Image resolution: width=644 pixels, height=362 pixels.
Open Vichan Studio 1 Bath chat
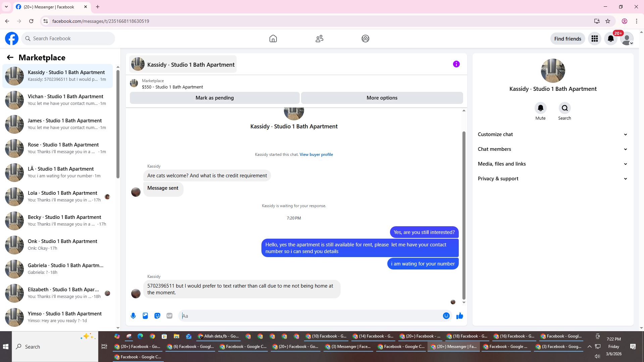coord(58,100)
